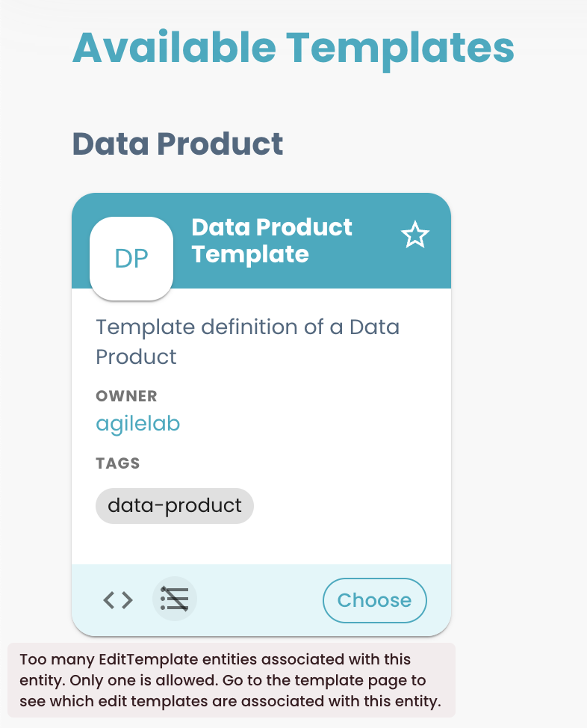Click the Available Templates page heading
587x728 pixels.
293,48
